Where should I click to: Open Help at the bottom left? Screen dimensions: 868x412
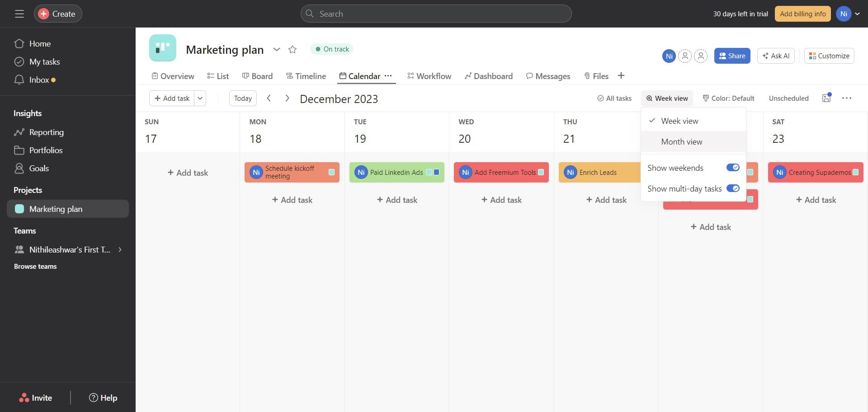click(x=103, y=398)
